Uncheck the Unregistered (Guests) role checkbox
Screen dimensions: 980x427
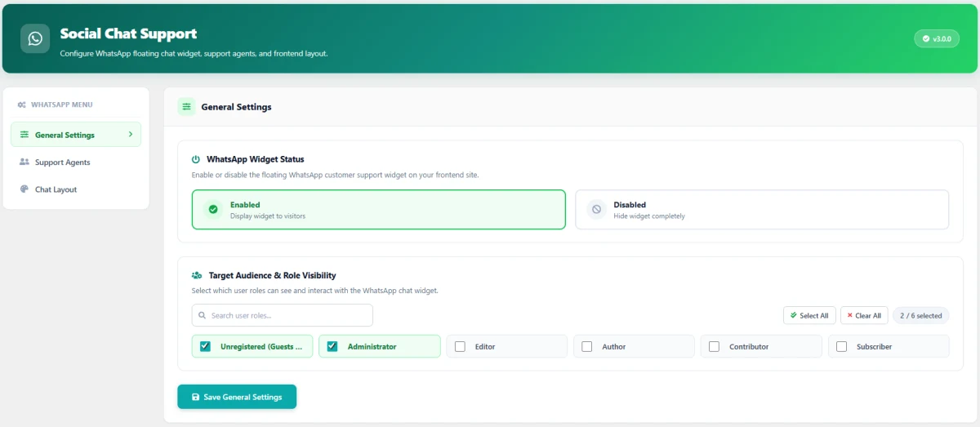click(x=206, y=346)
